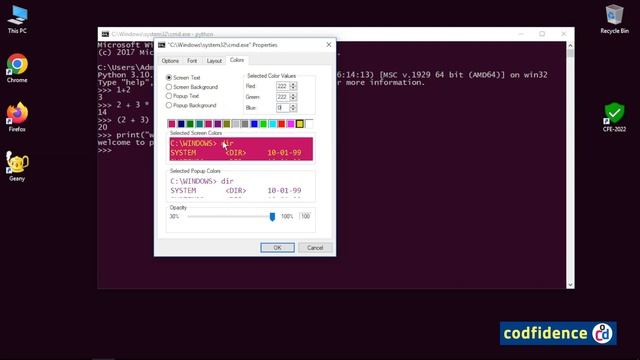Open the Firefox desktop shortcut
640x360 pixels.
point(17,117)
